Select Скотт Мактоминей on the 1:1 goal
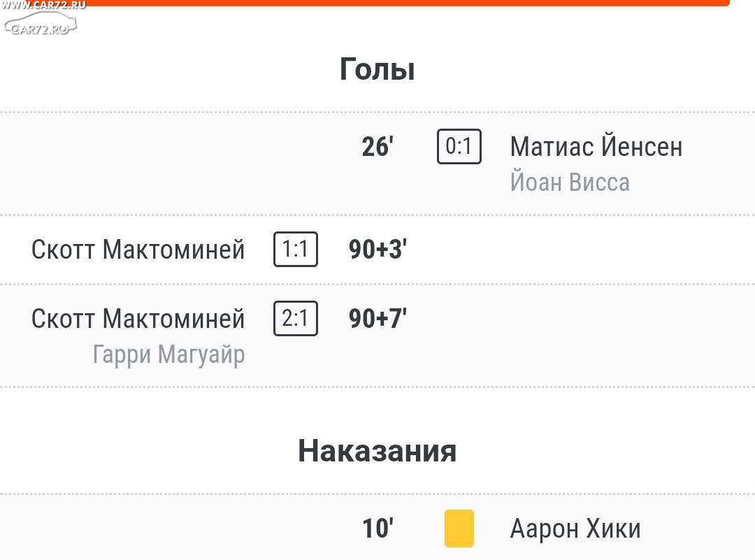This screenshot has height=560, width=755. 138,250
